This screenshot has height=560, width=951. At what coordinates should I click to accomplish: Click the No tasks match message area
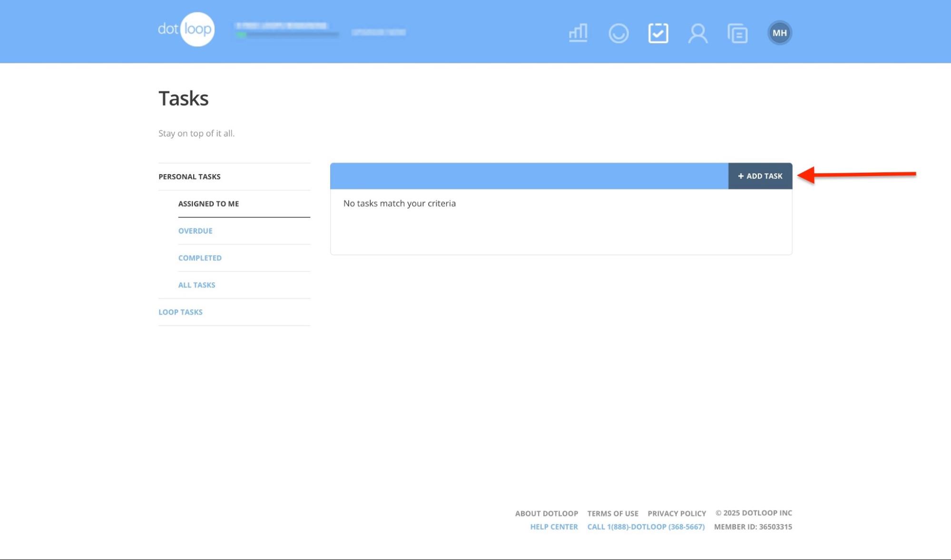click(x=399, y=203)
